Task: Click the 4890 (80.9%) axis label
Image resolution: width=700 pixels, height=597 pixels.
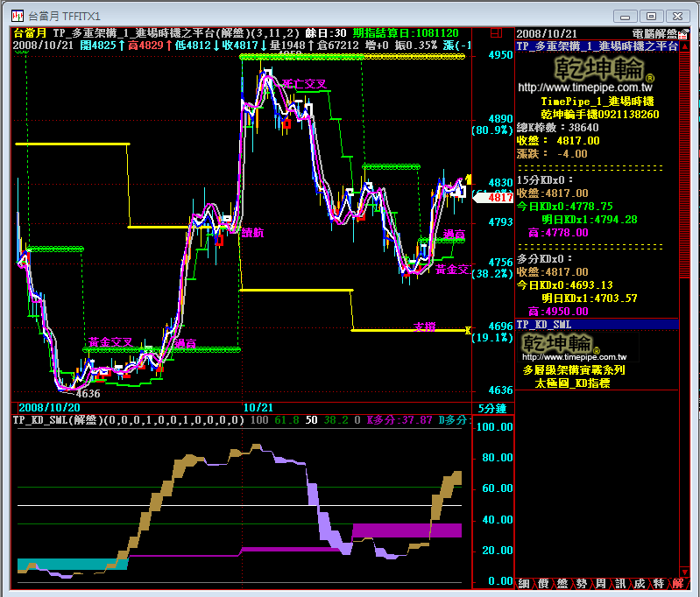Action: click(x=493, y=124)
